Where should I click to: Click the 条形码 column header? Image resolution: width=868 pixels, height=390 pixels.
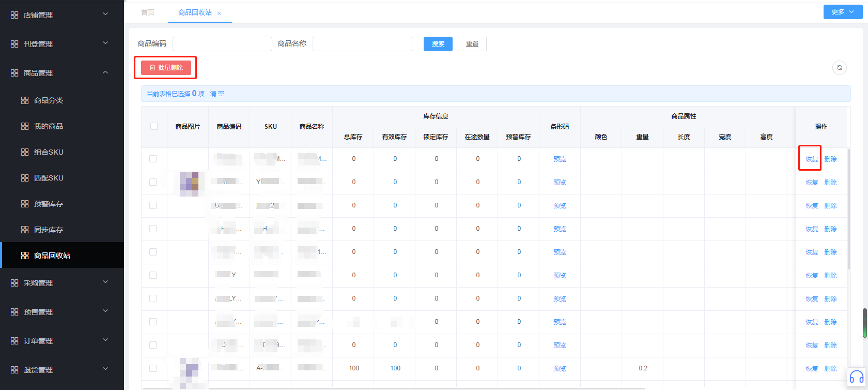[560, 126]
